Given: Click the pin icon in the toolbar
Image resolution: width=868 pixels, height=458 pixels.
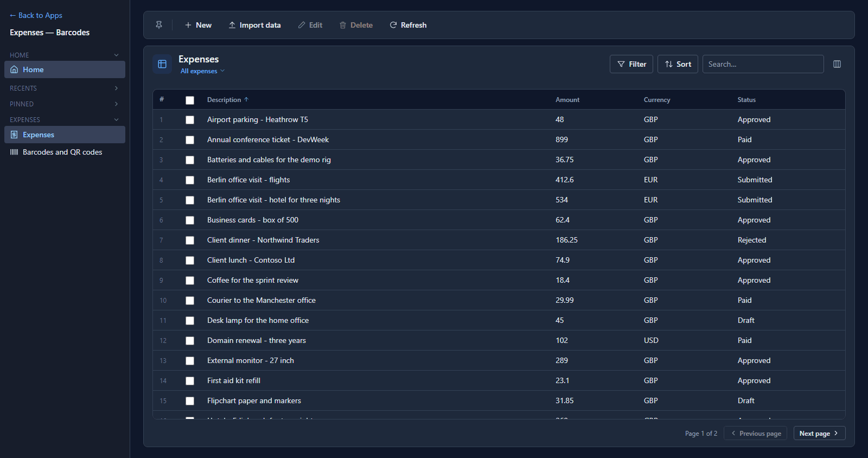Looking at the screenshot, I should 159,25.
